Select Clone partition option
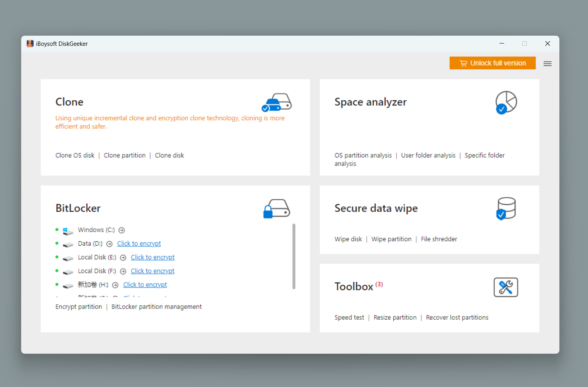 (125, 156)
